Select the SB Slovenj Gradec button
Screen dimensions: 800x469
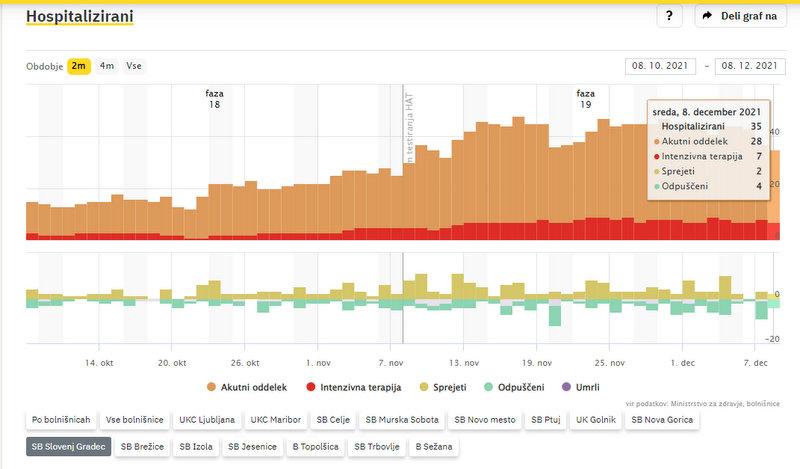tap(68, 447)
